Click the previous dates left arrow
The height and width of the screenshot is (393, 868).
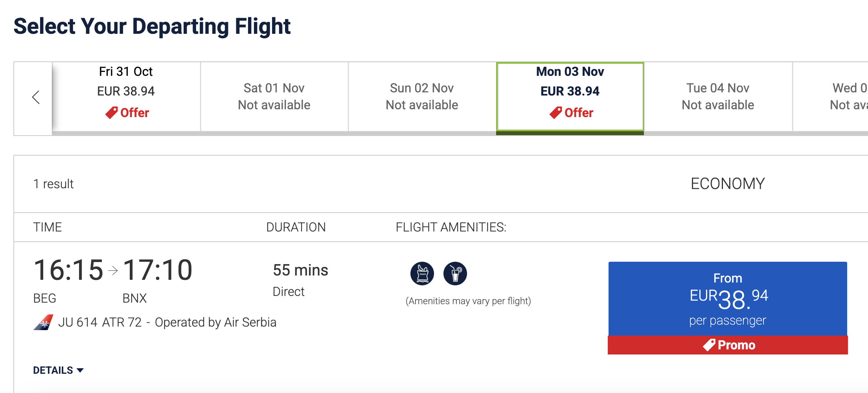(36, 97)
